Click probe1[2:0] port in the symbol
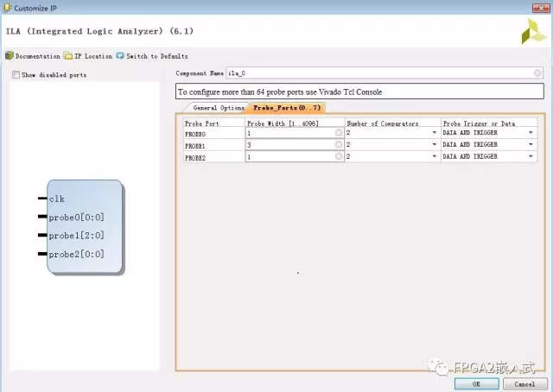553x392 pixels. pos(77,236)
